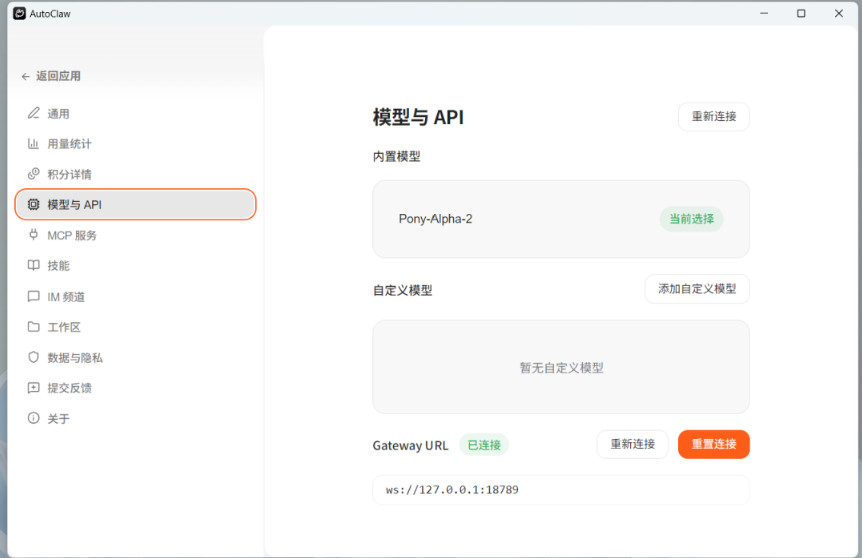Click the book icon for 技能
This screenshot has height=558, width=862.
click(34, 266)
